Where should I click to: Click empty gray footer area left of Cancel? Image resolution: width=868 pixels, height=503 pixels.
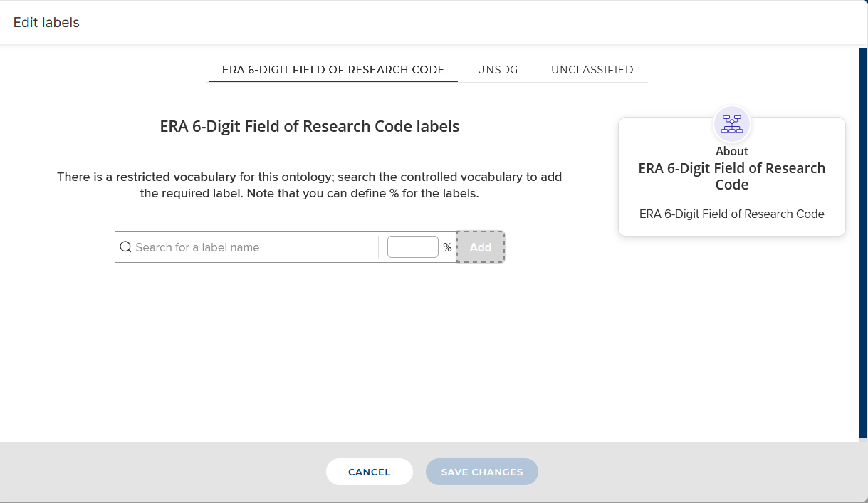pos(162,472)
